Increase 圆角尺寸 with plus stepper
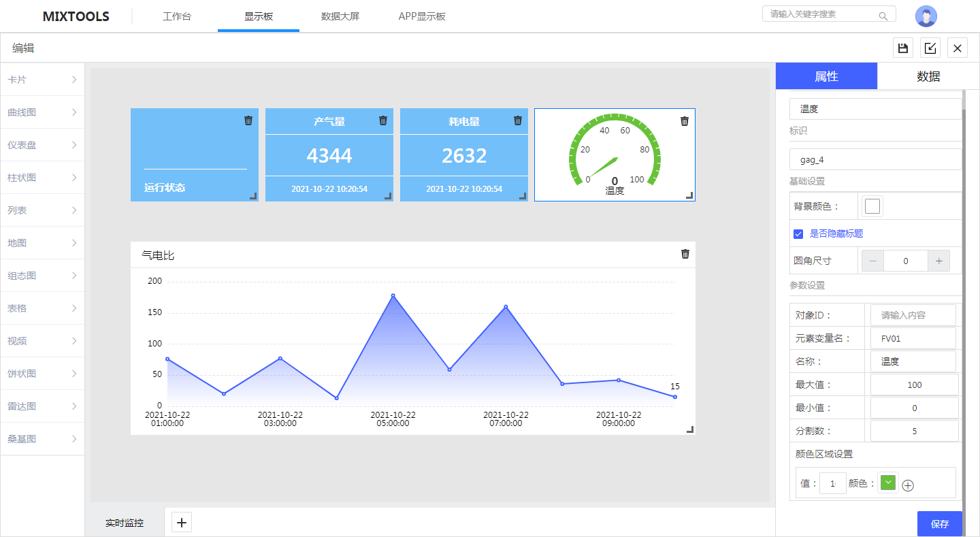This screenshot has height=537, width=980. click(938, 261)
